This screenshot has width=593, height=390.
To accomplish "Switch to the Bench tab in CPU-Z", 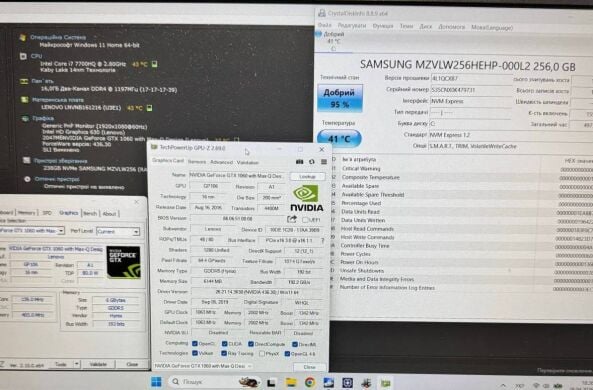I will [90, 213].
